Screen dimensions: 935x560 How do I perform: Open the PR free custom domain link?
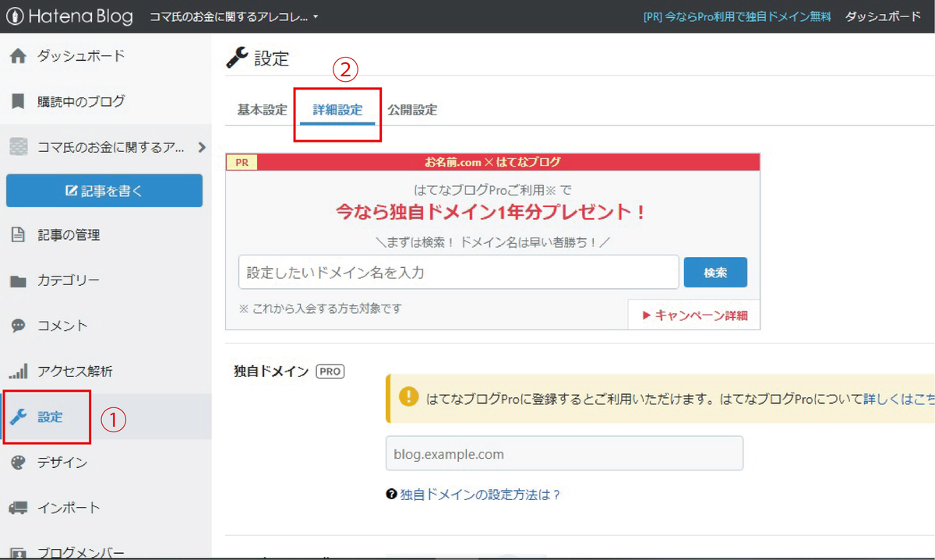736,16
